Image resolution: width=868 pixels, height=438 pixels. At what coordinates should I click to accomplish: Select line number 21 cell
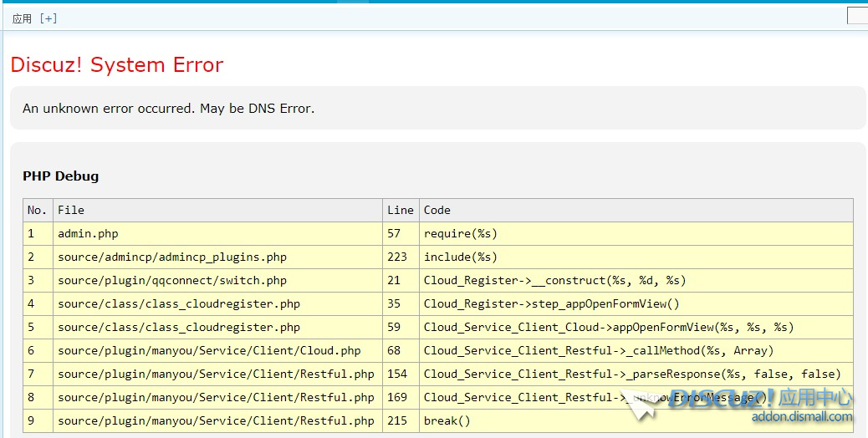coord(401,280)
